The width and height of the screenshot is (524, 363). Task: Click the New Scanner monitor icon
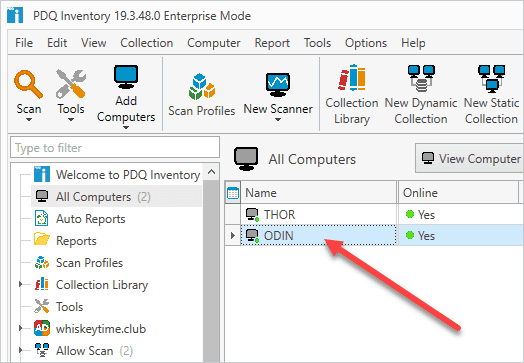tap(278, 85)
